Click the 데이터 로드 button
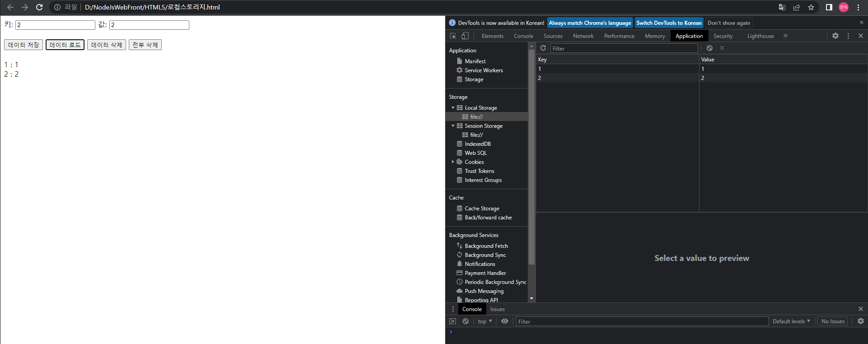This screenshot has width=868, height=344. tap(65, 45)
